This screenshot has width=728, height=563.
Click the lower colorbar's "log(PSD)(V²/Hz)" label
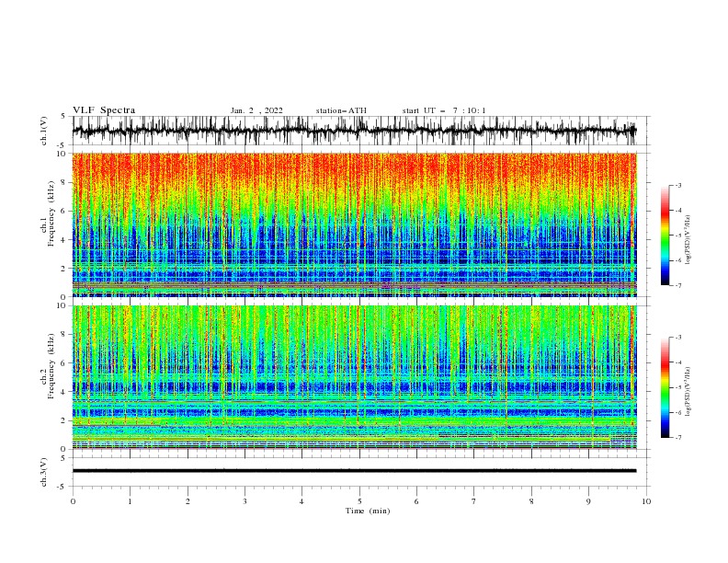point(688,391)
